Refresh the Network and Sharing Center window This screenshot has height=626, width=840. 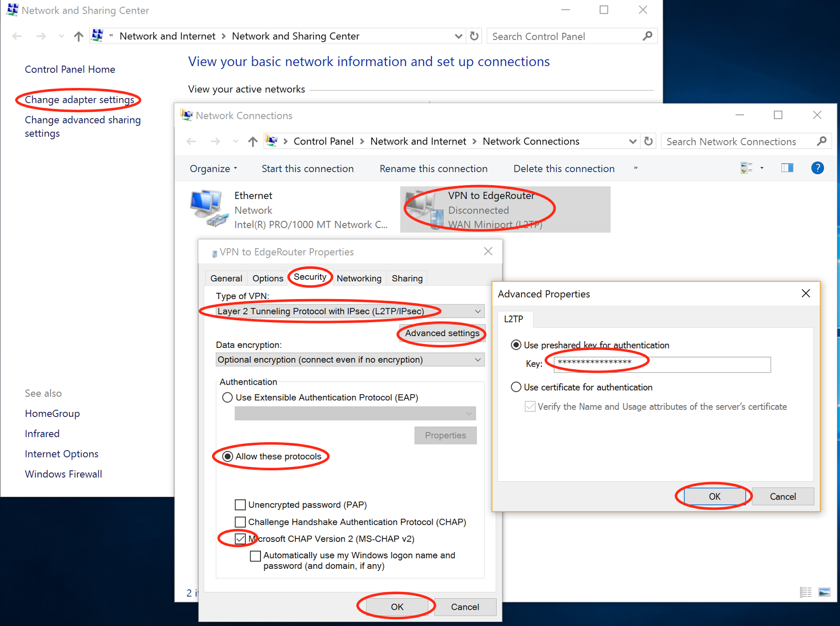(474, 36)
